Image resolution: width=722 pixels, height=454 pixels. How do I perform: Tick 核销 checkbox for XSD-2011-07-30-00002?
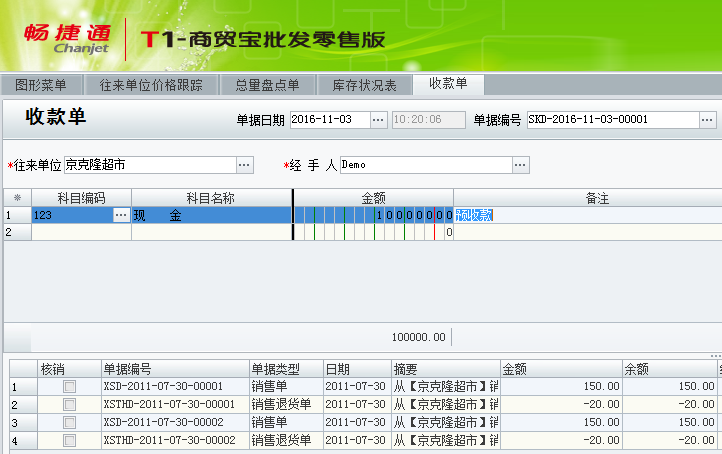click(70, 422)
